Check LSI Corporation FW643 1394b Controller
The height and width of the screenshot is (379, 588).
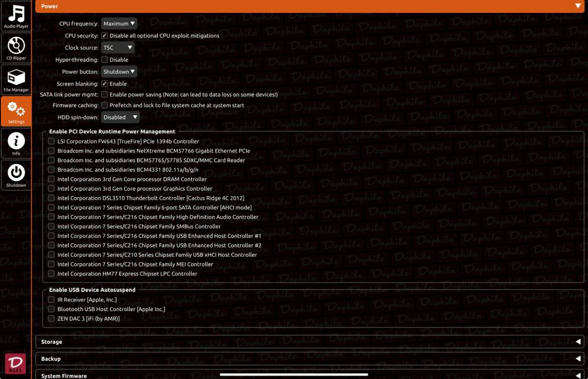(51, 141)
